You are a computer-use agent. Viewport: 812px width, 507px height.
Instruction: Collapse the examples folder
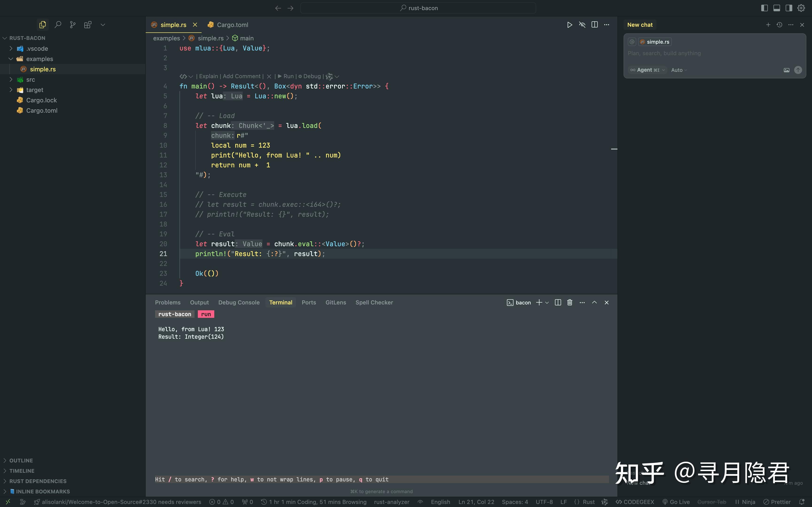click(x=40, y=59)
